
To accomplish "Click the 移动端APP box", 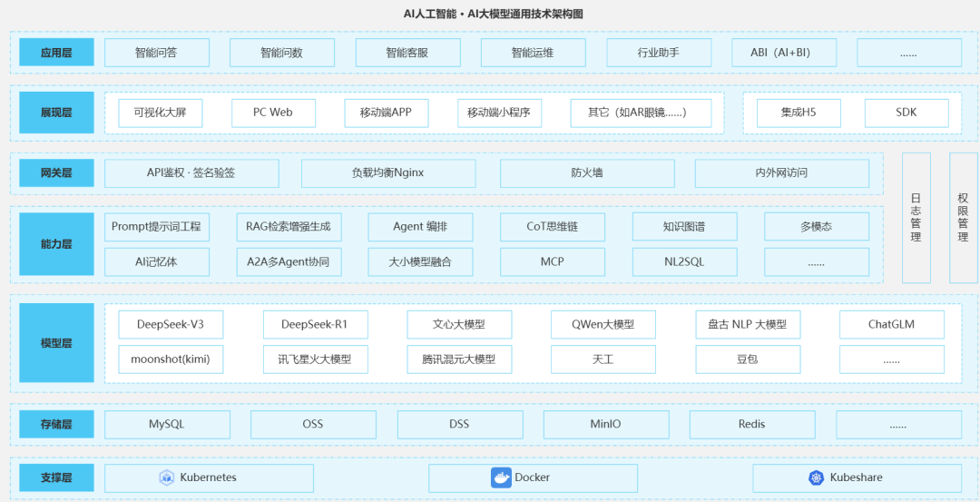I will click(387, 113).
